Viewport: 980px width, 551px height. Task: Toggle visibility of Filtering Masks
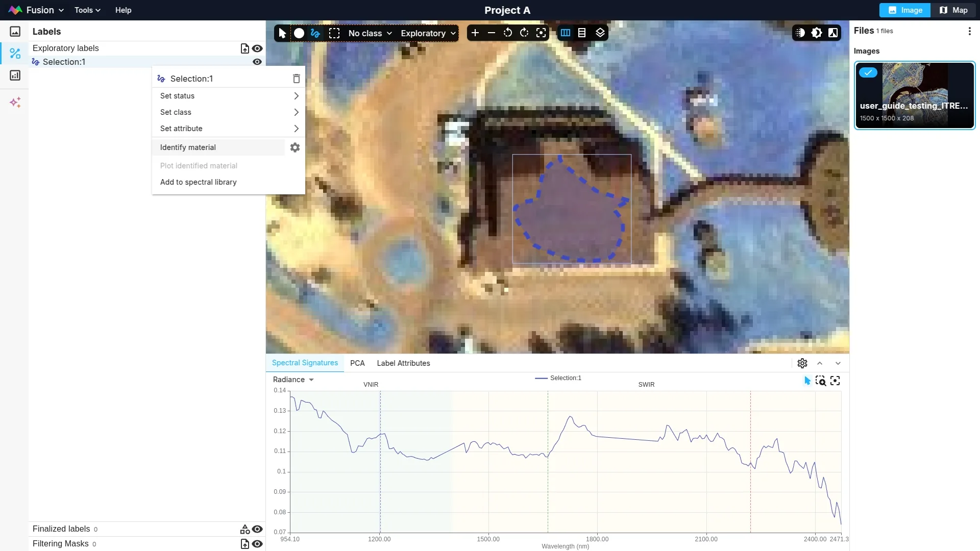click(x=257, y=544)
